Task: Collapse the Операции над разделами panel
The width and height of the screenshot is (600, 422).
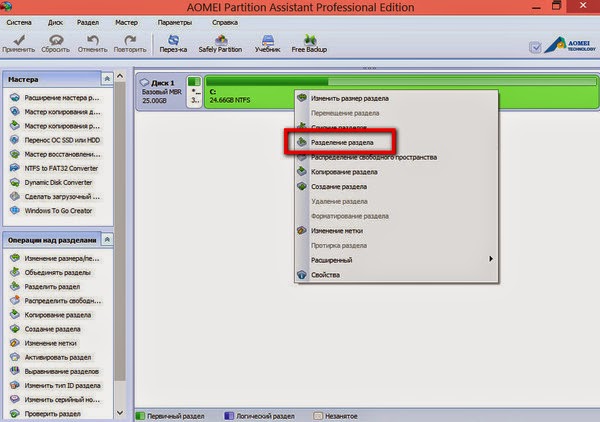Action: coord(107,240)
